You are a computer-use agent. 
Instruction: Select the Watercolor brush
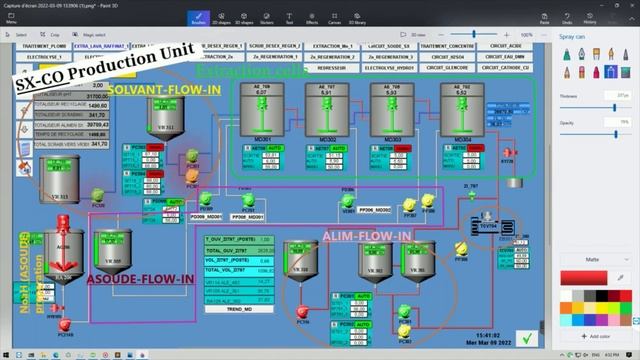click(611, 54)
